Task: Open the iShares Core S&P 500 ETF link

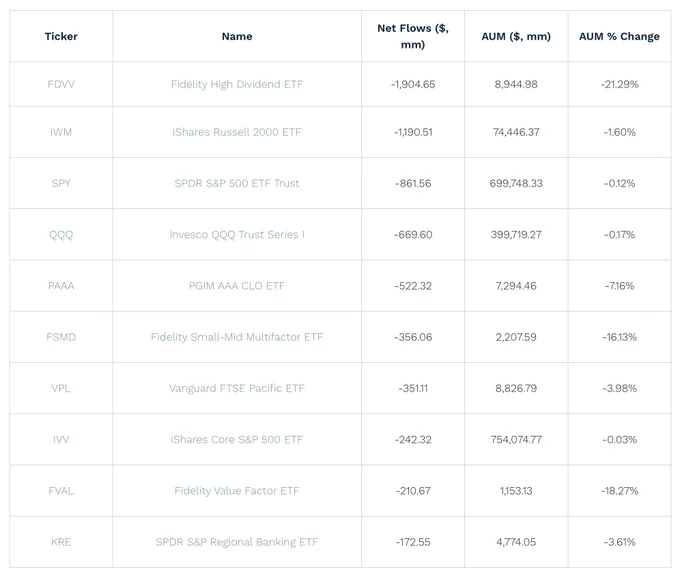Action: click(x=237, y=439)
